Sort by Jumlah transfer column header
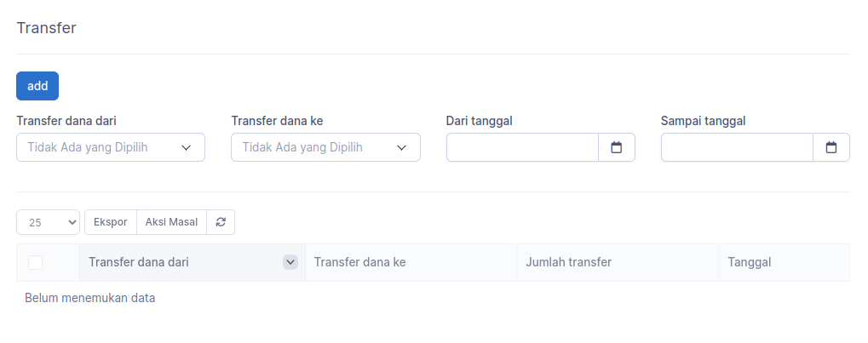868x343 pixels. point(568,262)
